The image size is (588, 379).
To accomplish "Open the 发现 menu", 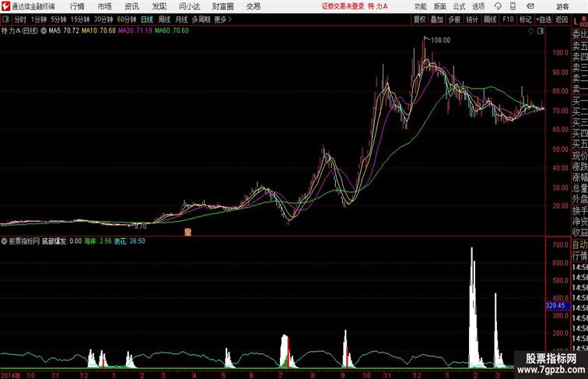I will [159, 6].
